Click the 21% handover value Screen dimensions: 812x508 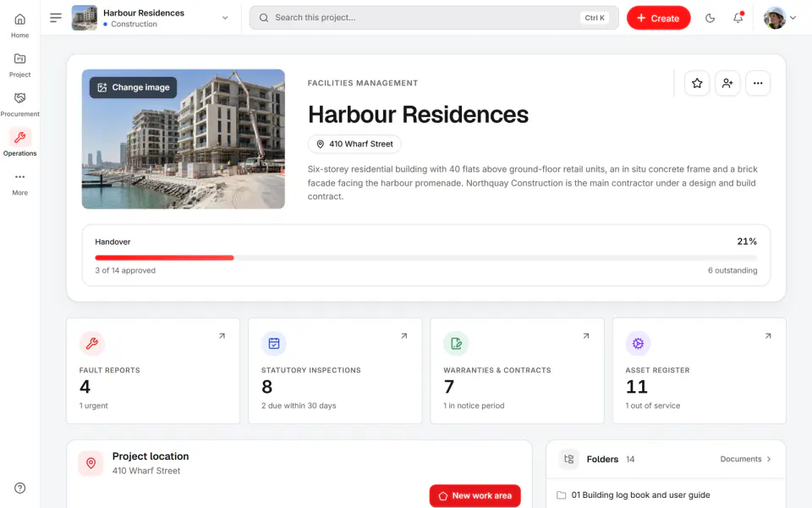(x=747, y=241)
